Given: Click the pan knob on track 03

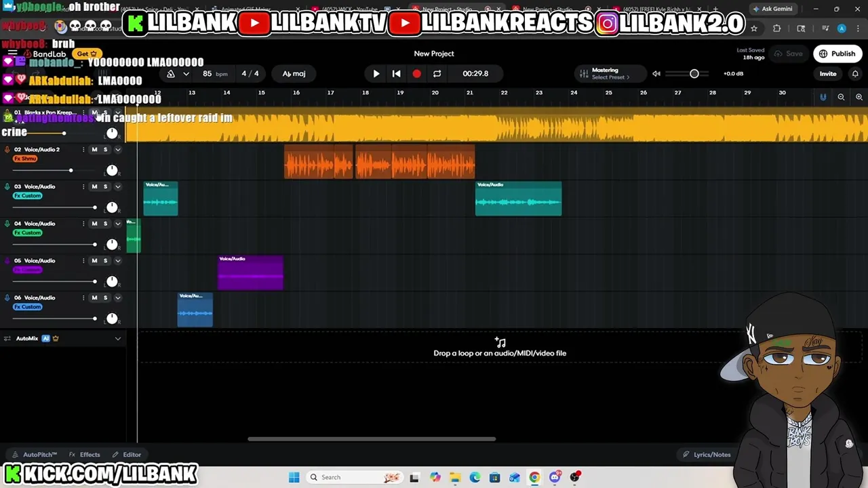Looking at the screenshot, I should coord(112,207).
